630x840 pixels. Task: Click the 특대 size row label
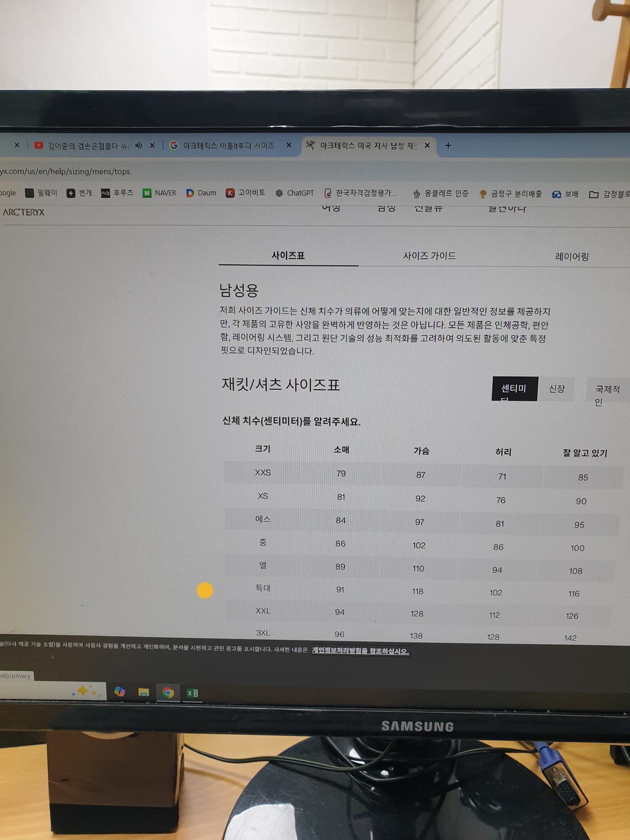coord(263,588)
